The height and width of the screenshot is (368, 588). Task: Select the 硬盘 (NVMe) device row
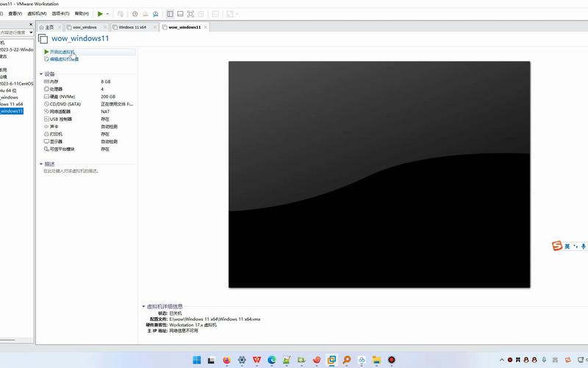(88, 96)
